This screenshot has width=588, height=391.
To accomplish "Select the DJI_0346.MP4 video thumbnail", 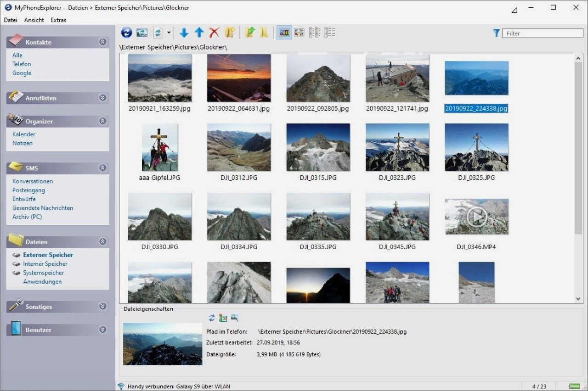I will (x=476, y=217).
